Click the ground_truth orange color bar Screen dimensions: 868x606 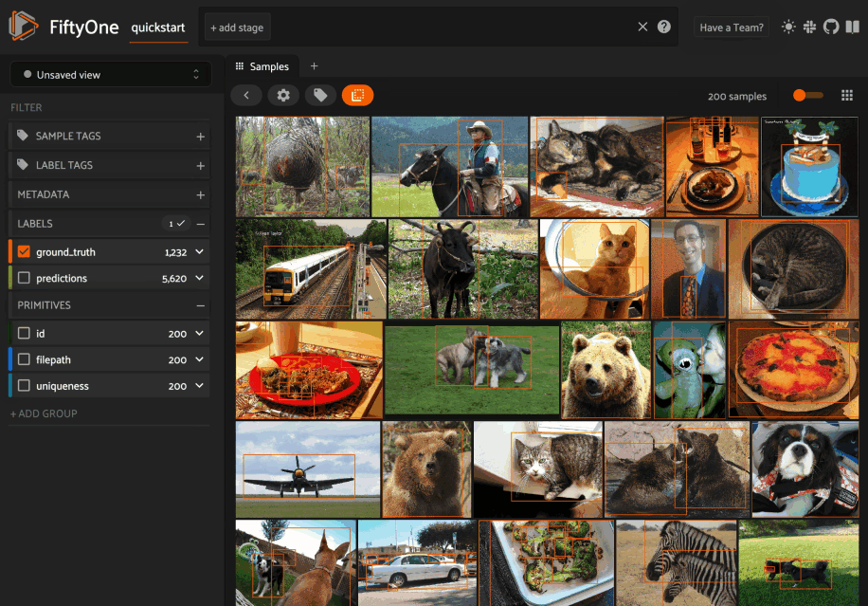(10, 252)
